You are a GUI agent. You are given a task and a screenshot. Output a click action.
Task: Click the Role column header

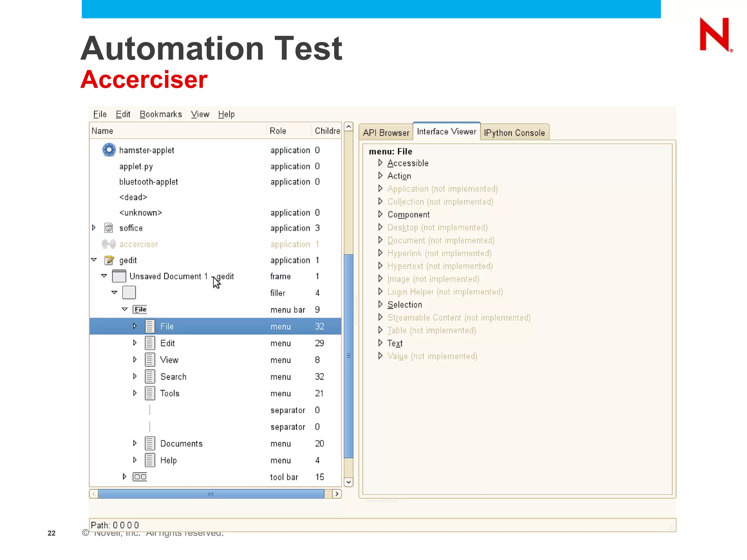(x=278, y=131)
